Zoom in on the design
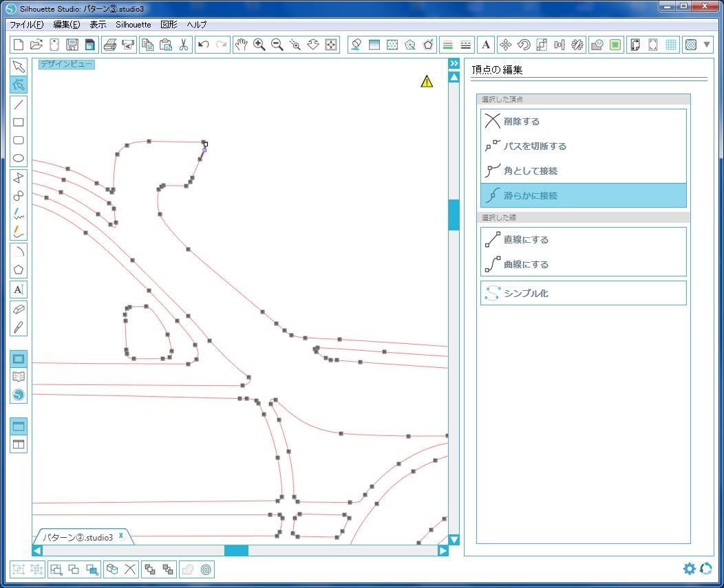The height and width of the screenshot is (588, 724). click(x=259, y=45)
